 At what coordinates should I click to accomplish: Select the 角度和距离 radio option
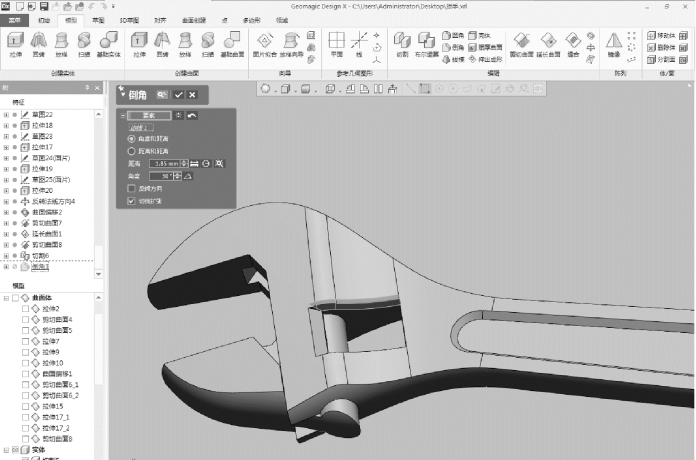coord(131,138)
